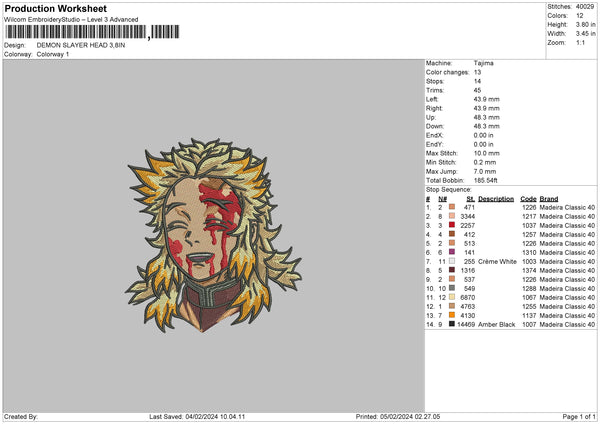
Task: Click the "Code" column header
Action: 528,199
